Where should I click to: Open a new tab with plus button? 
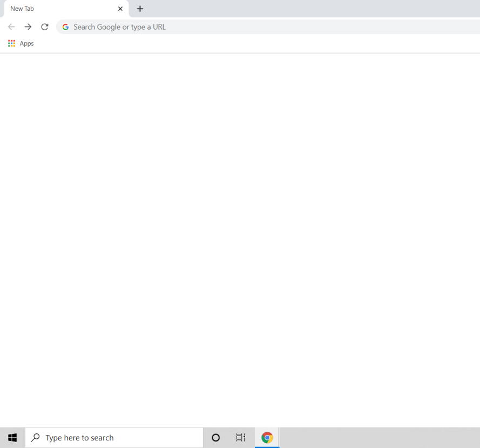coord(140,9)
